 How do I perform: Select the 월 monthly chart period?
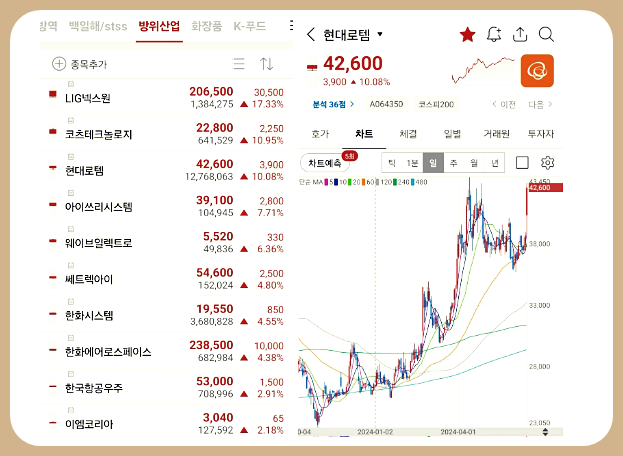[474, 163]
